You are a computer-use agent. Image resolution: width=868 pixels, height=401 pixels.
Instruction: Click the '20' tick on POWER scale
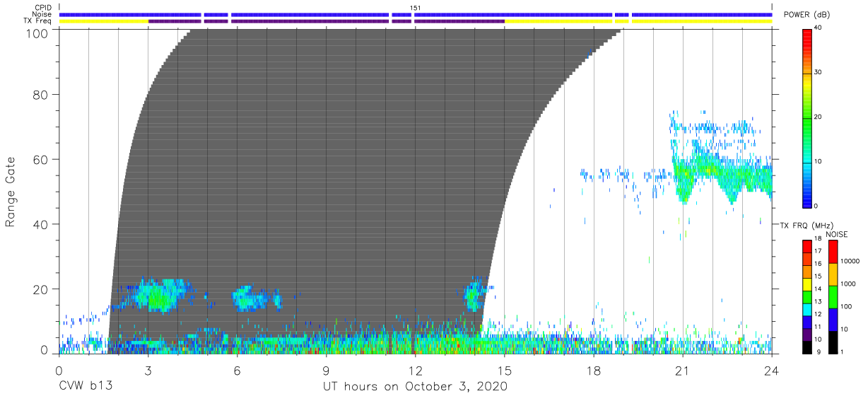click(x=819, y=117)
